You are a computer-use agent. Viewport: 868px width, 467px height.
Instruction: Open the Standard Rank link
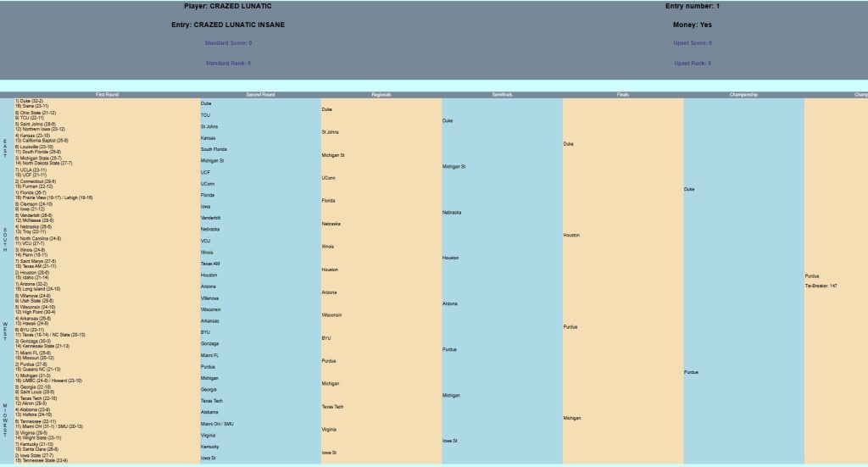tap(228, 63)
